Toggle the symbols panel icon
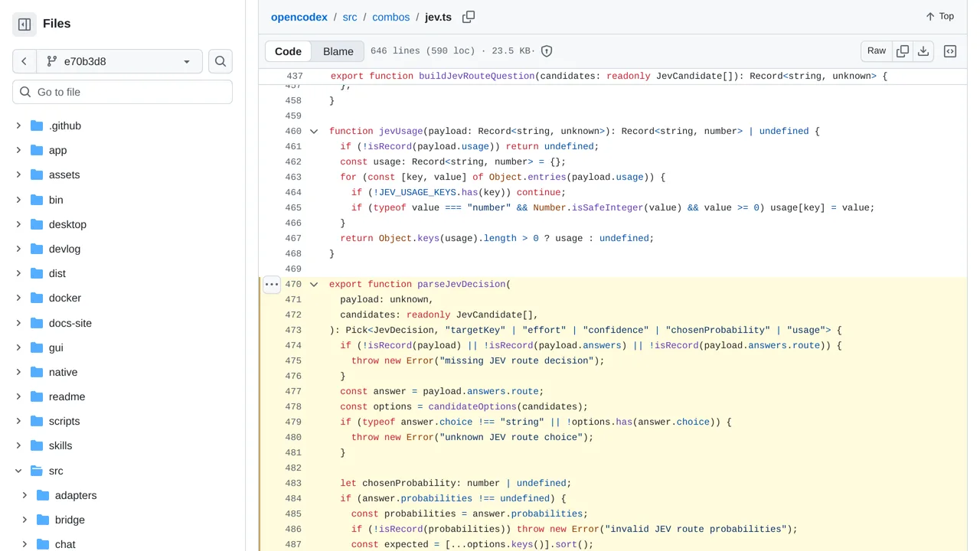 tap(950, 51)
